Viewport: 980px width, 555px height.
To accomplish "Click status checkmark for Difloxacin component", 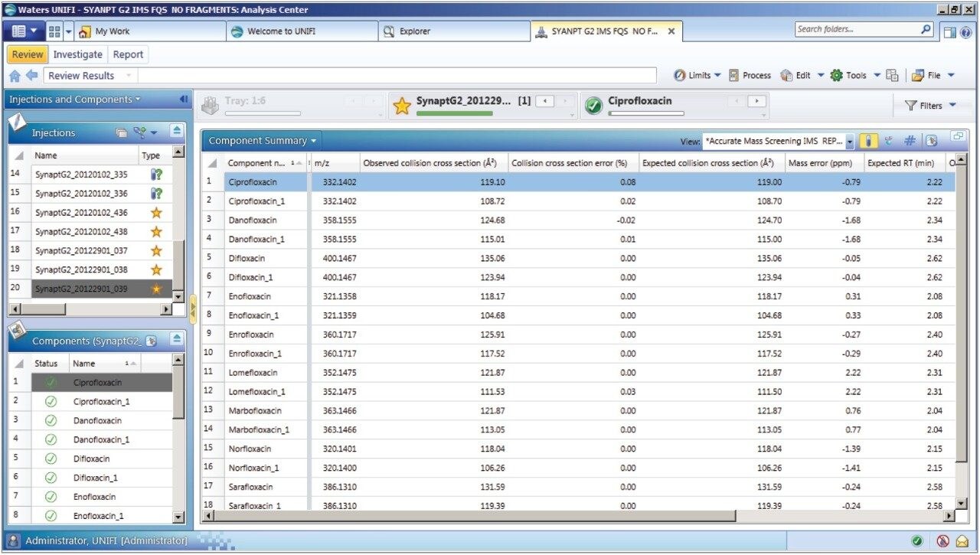I will pyautogui.click(x=51, y=459).
